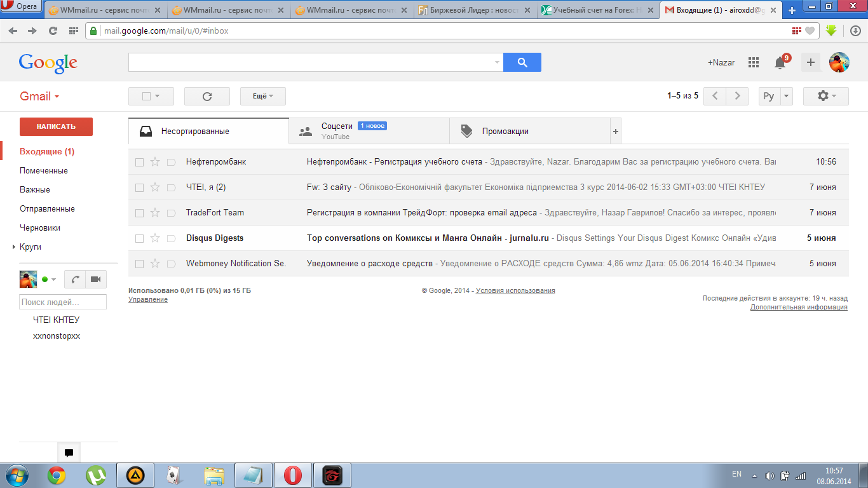Click the НАПИСАТЬ compose button
868x488 pixels.
coord(56,126)
